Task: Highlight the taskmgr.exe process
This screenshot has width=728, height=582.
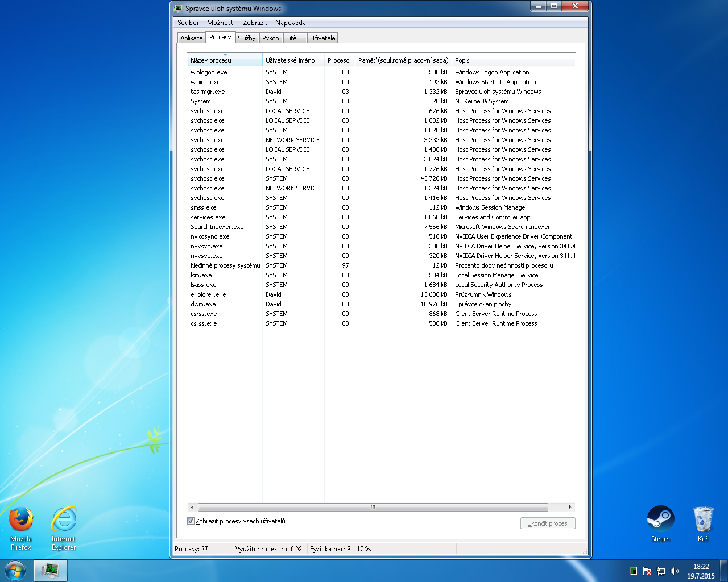Action: pyautogui.click(x=381, y=92)
